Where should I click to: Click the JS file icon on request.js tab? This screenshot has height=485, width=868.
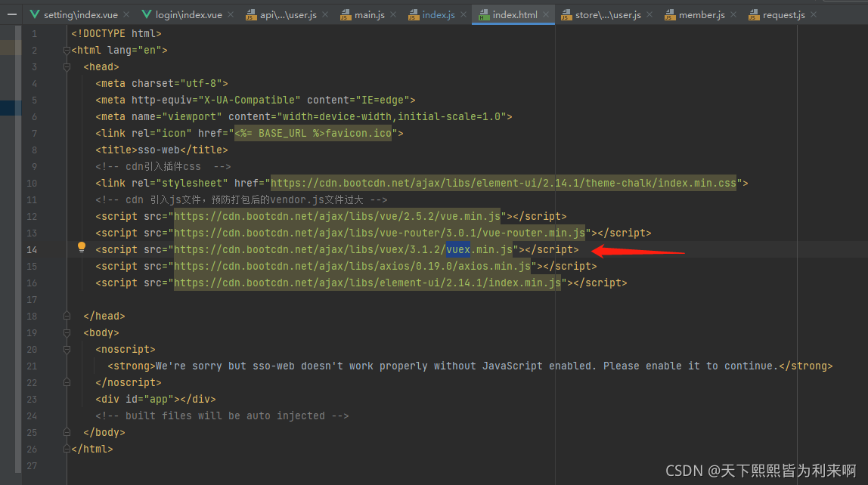click(x=754, y=15)
